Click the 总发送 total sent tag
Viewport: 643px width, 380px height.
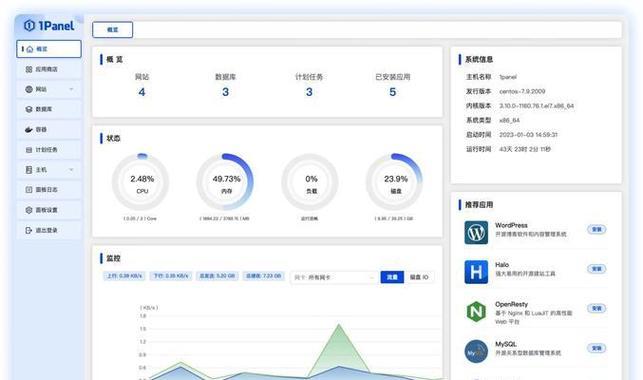[x=217, y=276]
